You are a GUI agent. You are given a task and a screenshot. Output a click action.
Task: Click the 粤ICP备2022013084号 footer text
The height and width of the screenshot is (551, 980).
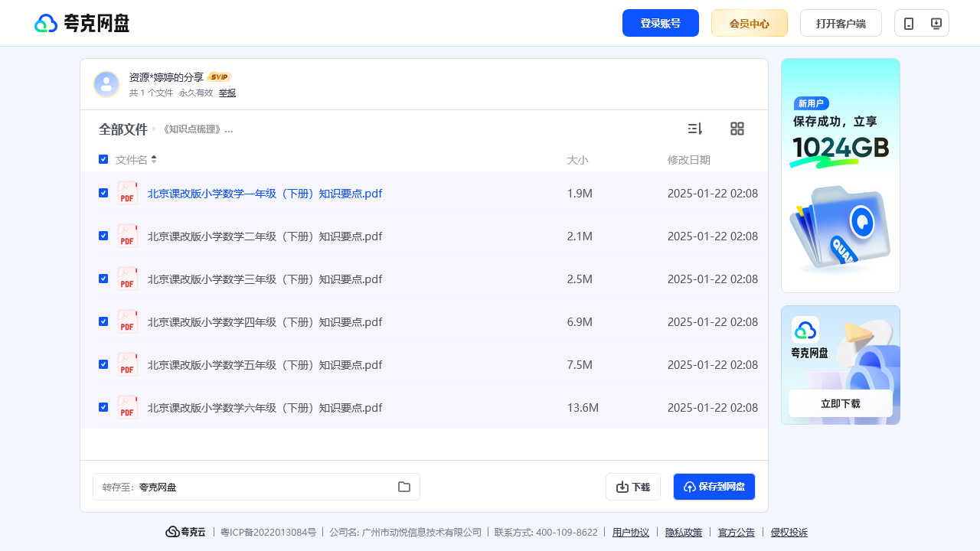[x=269, y=533]
